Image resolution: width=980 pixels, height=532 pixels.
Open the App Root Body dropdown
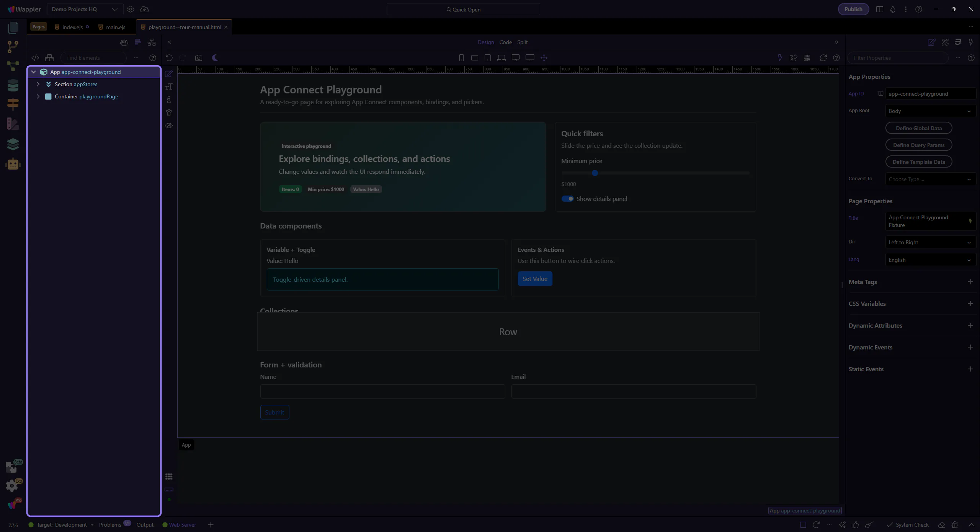click(929, 111)
